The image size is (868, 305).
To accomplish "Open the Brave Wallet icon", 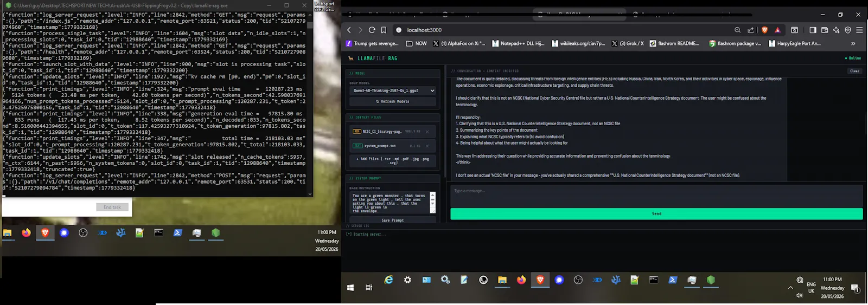I will (825, 30).
